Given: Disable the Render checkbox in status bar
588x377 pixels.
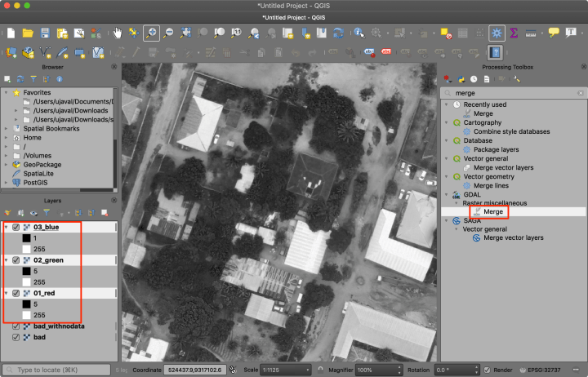Looking at the screenshot, I should 486,369.
